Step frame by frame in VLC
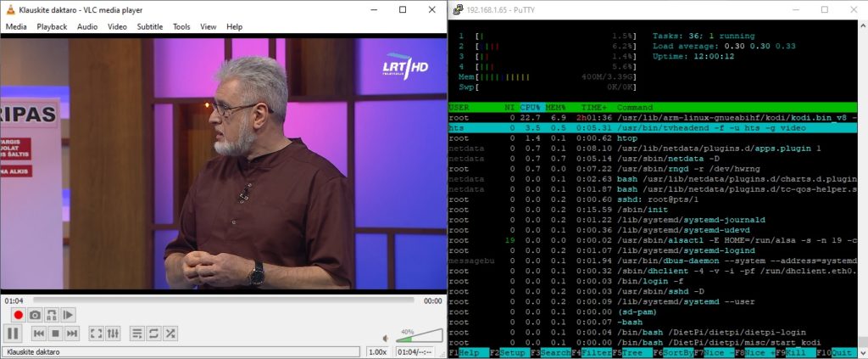This screenshot has width=868, height=359. click(x=68, y=315)
